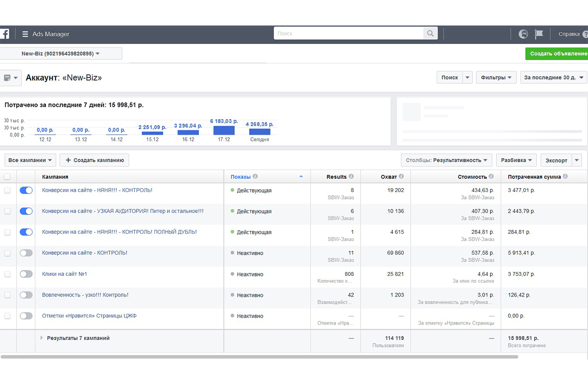Click total 15 998,51 р. Всего потрачено
The height and width of the screenshot is (392, 588).
pos(527,342)
